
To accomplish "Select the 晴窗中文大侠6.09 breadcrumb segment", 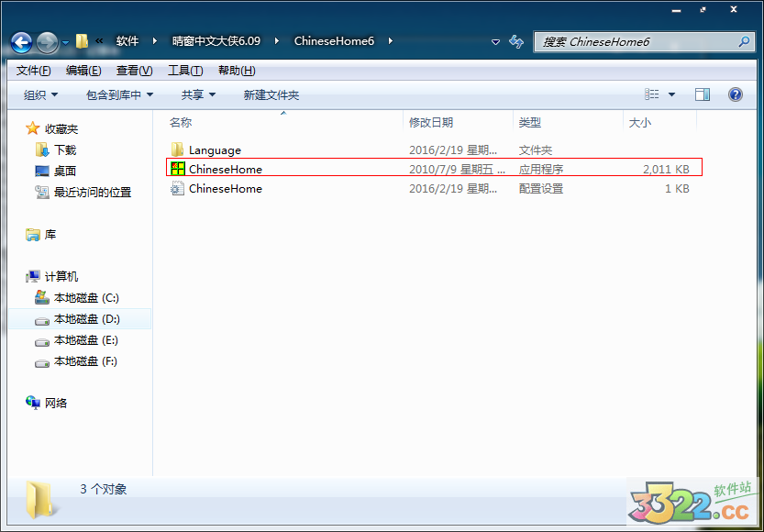I will coord(216,41).
